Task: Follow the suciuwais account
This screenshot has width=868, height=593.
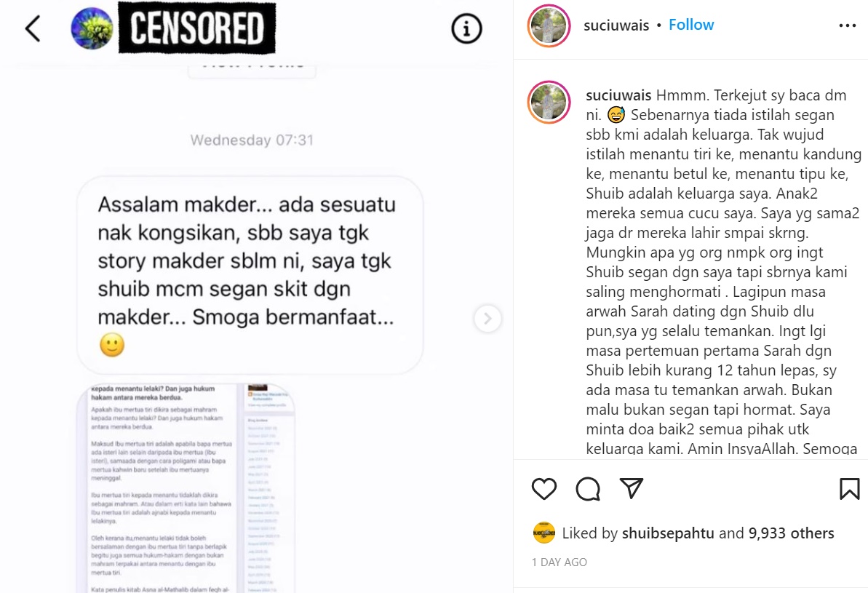Action: click(x=691, y=25)
